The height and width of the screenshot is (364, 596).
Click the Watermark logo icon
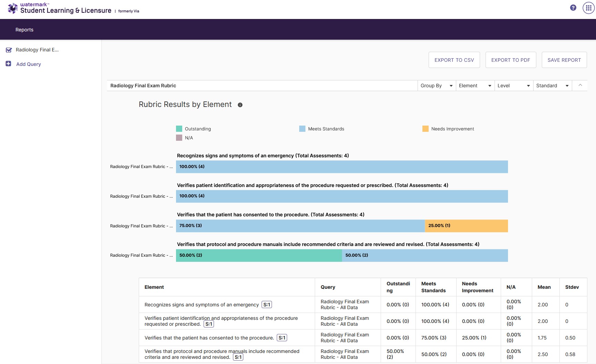click(13, 8)
